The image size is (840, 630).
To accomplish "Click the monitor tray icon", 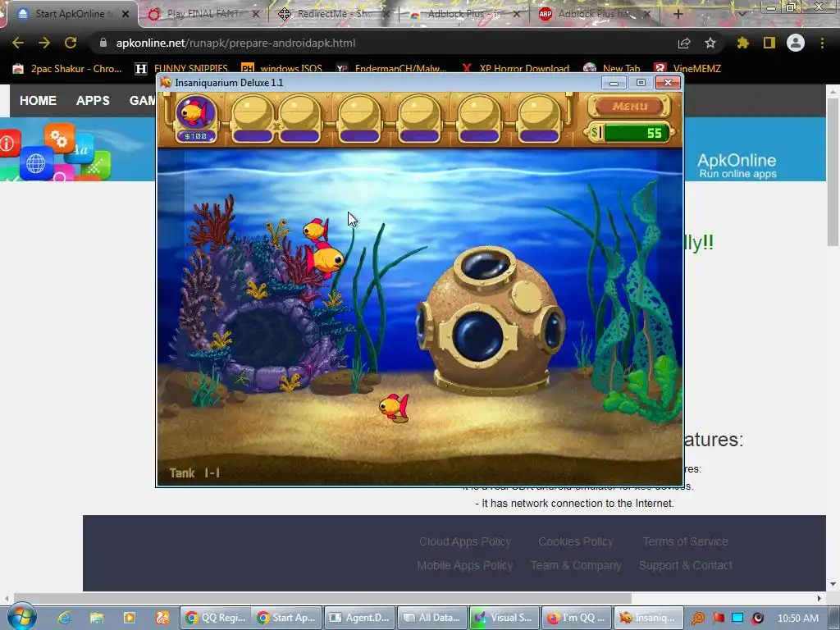I will click(x=737, y=619).
